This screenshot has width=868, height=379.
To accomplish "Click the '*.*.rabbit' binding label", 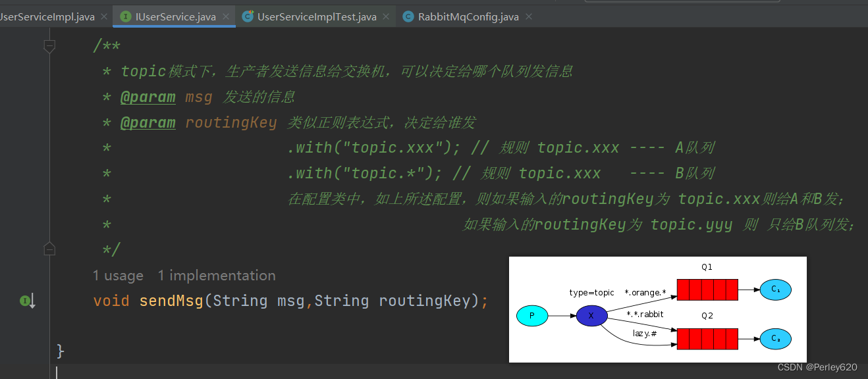I will click(x=645, y=315).
